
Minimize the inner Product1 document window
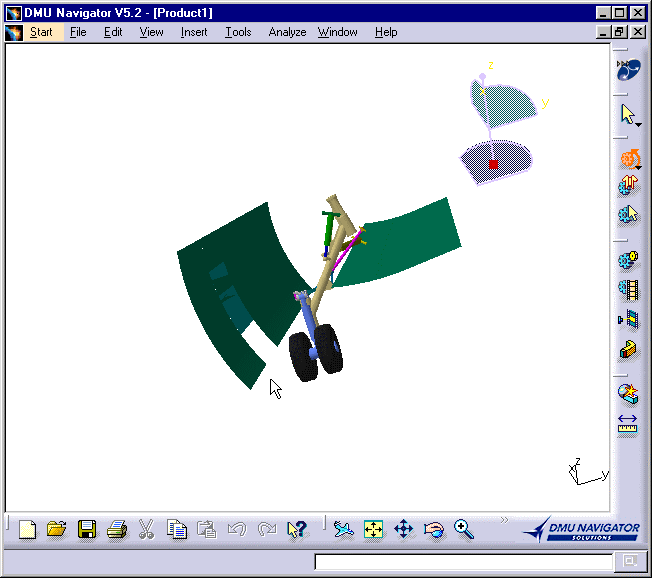603,32
